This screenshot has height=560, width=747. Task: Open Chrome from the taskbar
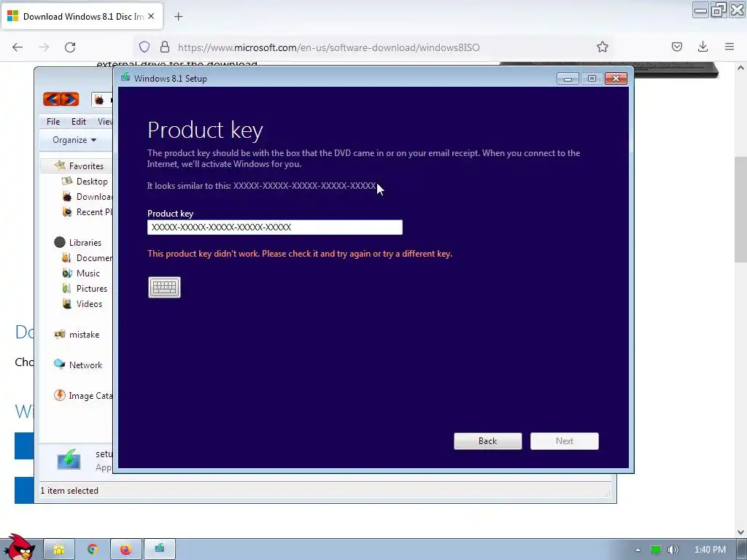coord(93,550)
